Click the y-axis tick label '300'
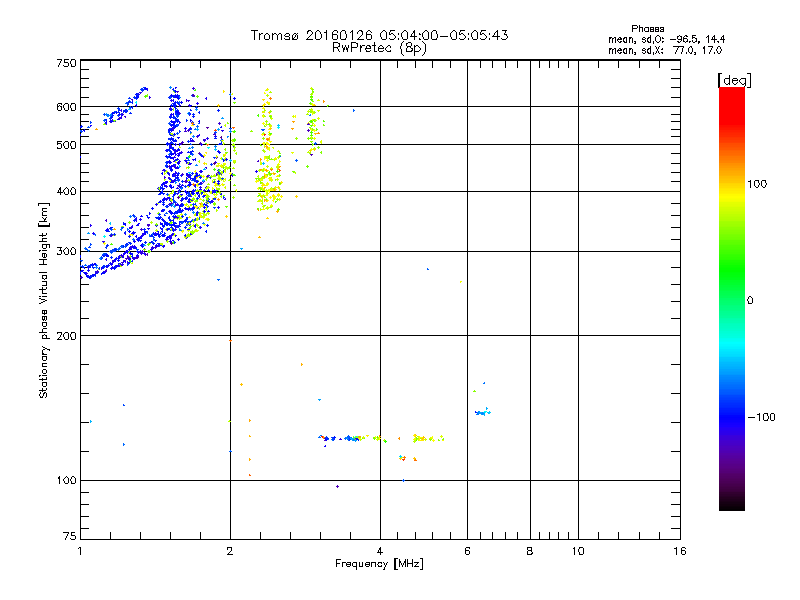 click(66, 252)
